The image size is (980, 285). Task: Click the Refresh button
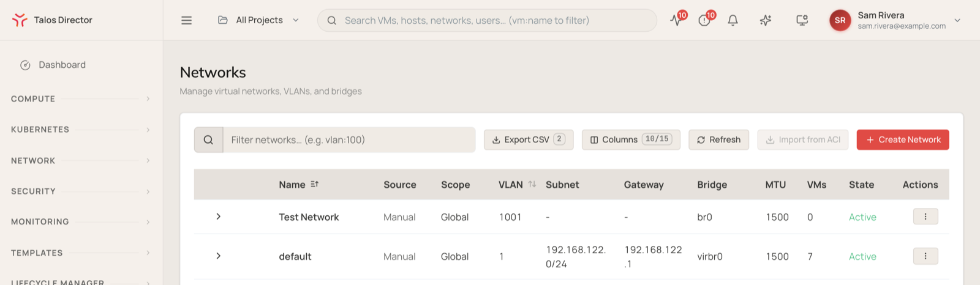[x=718, y=139]
